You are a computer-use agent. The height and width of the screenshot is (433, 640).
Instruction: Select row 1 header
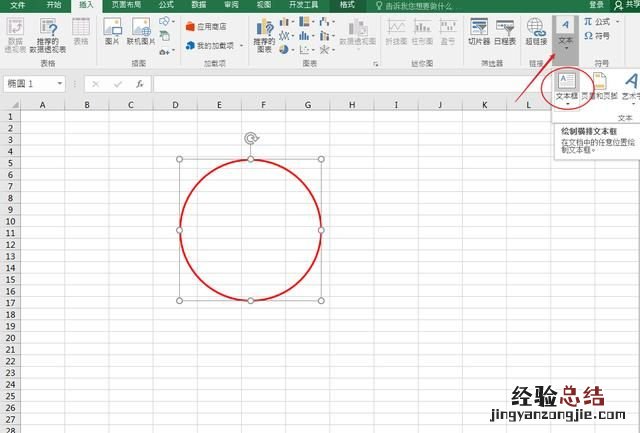(10, 117)
